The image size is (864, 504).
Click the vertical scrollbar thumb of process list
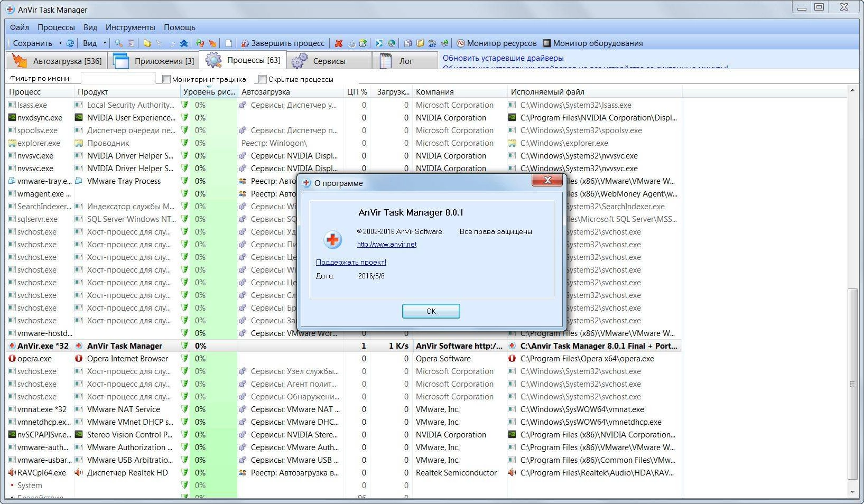coord(852,385)
